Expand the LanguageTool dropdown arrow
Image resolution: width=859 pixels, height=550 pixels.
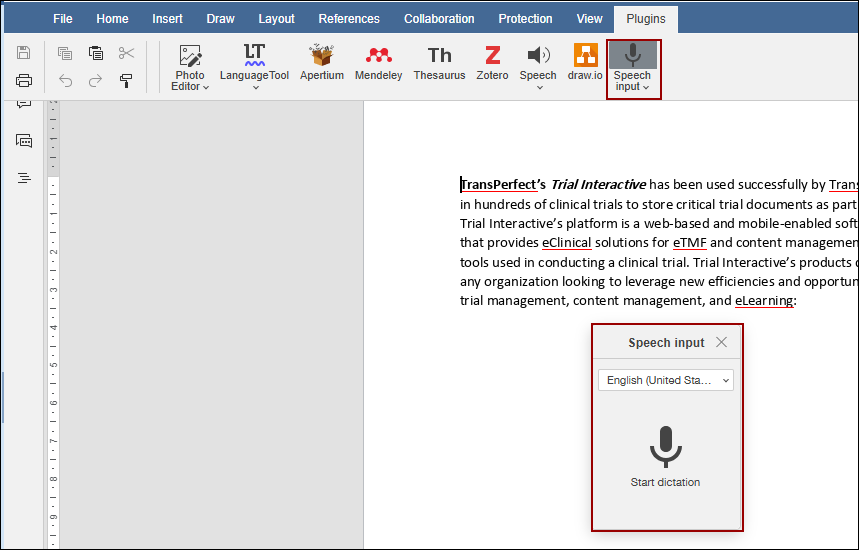pos(255,88)
